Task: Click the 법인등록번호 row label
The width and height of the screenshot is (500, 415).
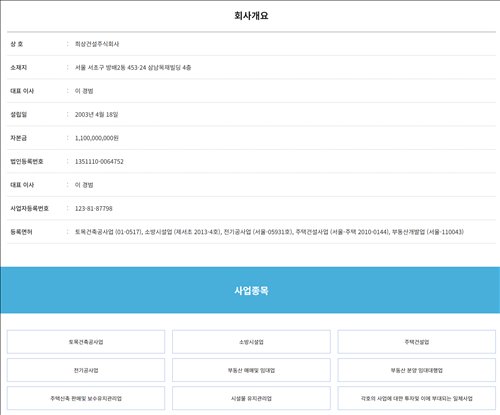Action: click(x=27, y=161)
